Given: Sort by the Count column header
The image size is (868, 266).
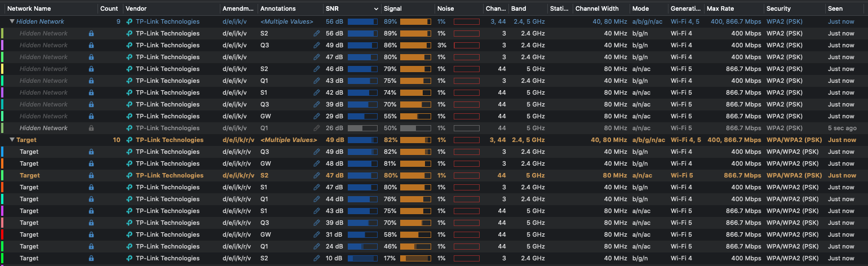Looking at the screenshot, I should pos(109,9).
